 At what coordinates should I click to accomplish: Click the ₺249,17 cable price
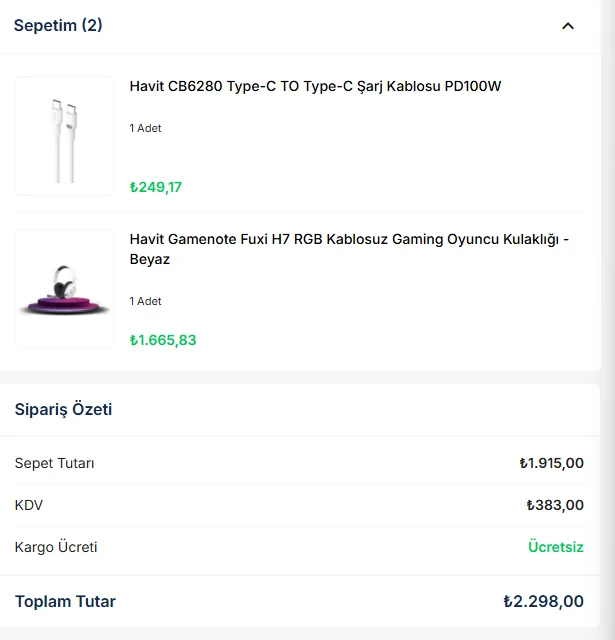click(x=156, y=187)
